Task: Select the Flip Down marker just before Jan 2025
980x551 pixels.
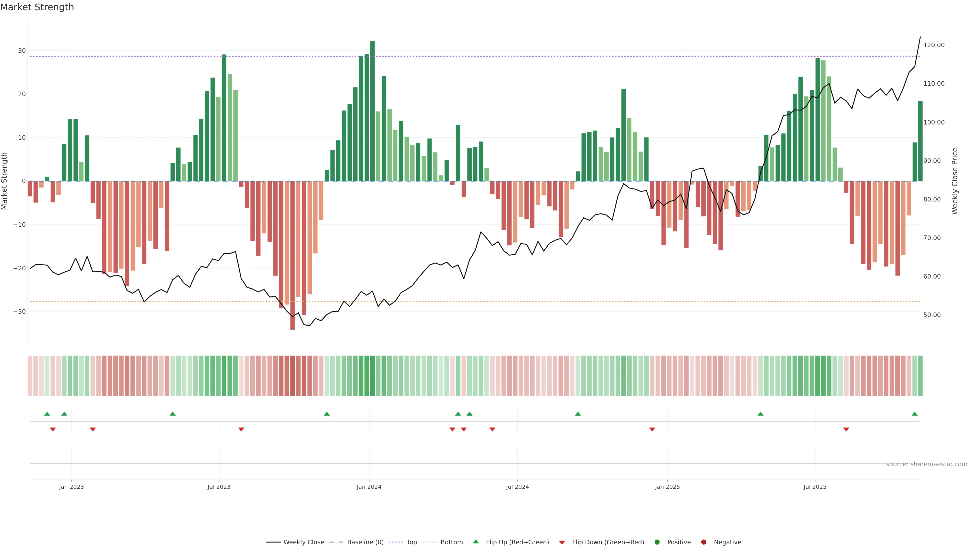Action: click(652, 429)
